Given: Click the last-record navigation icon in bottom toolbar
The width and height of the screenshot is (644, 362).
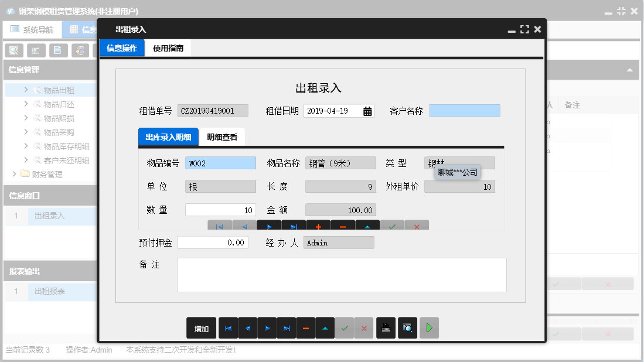Looking at the screenshot, I should 287,328.
